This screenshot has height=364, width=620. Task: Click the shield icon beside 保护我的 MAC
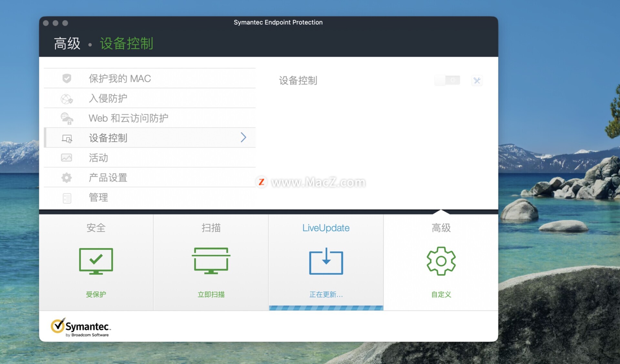coord(67,78)
